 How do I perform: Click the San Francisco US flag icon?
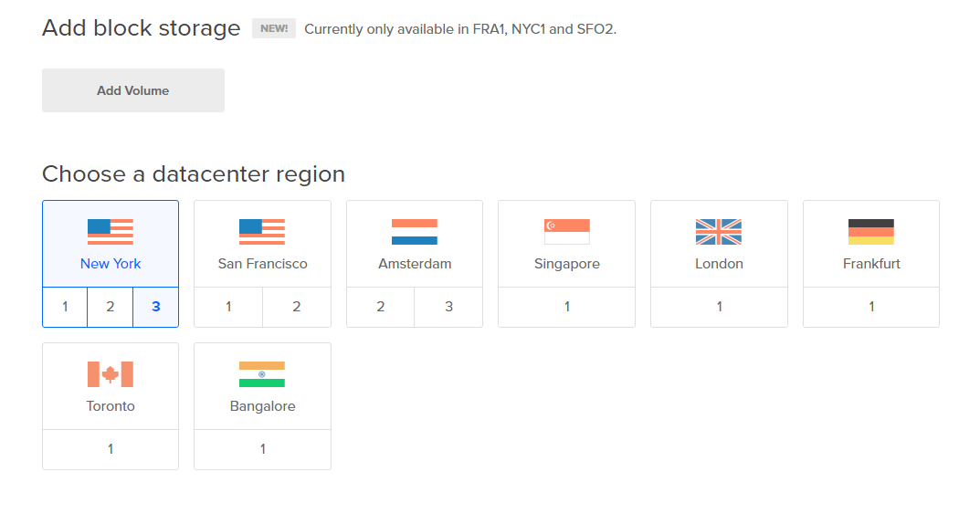262,232
